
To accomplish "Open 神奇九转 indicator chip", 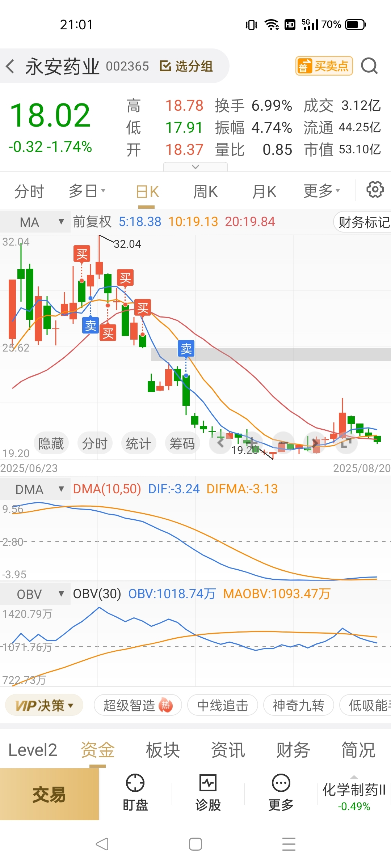I will pos(298,705).
